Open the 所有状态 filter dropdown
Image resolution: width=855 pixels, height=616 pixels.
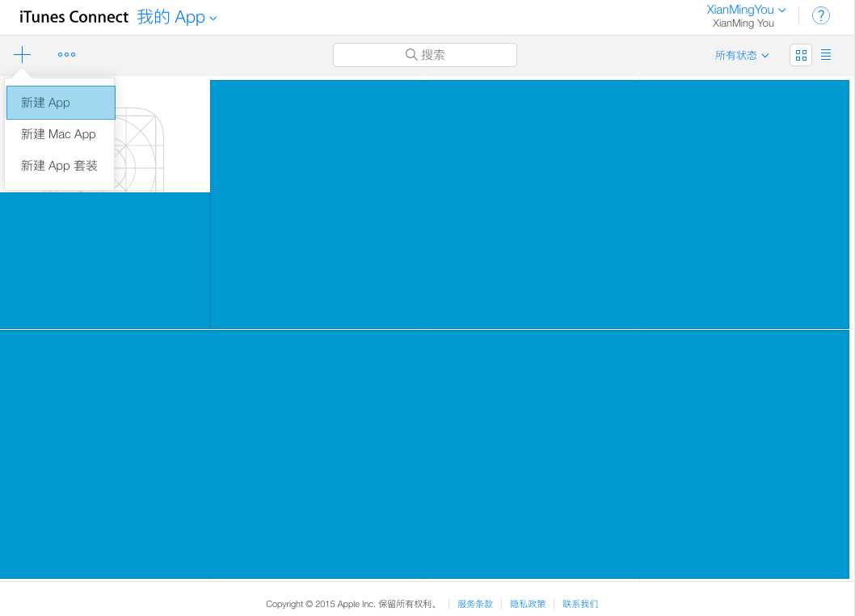point(742,55)
